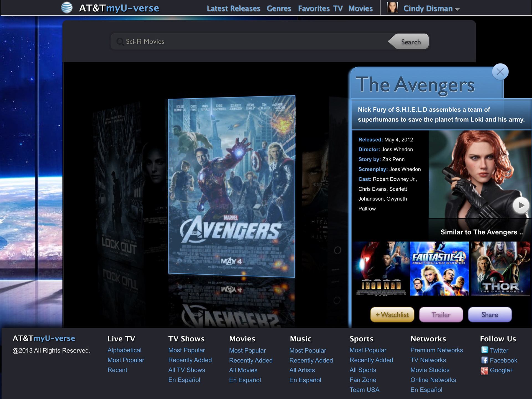Open Movies En Español link

click(245, 380)
